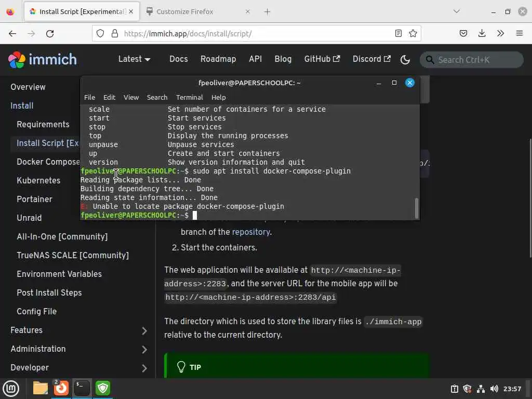532x399 pixels.
Task: Open the Blog link
Action: click(283, 59)
